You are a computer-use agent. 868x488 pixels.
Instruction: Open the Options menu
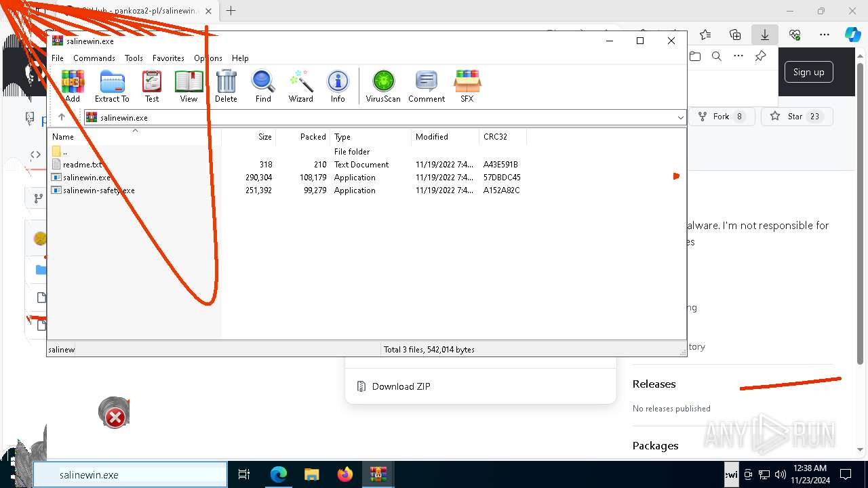click(208, 58)
